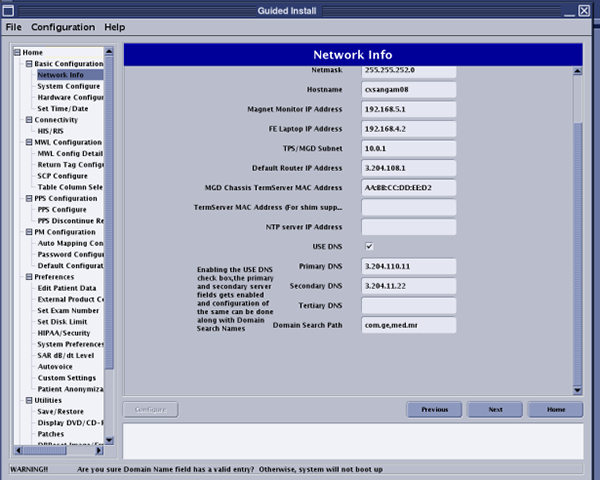Collapse the Connectivity tree node
The image size is (600, 480).
click(x=16, y=120)
